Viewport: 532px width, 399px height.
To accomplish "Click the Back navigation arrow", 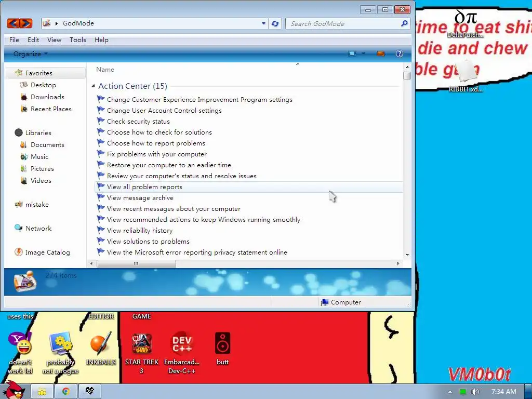I will [x=13, y=23].
